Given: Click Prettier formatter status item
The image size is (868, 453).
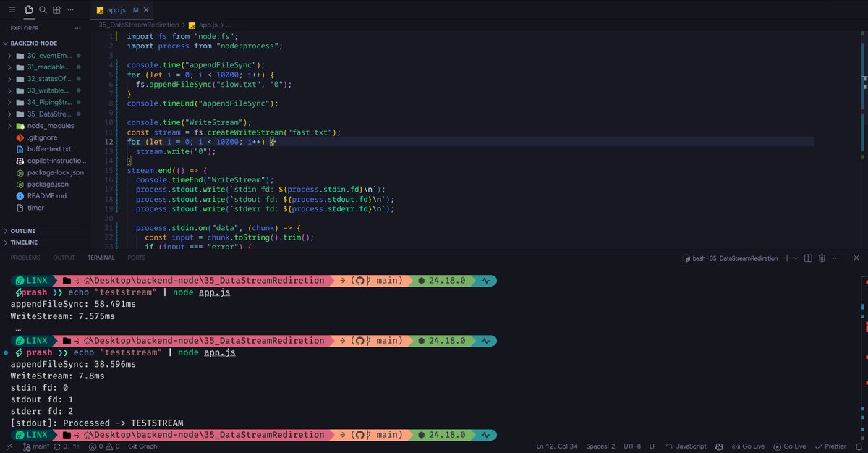Looking at the screenshot, I should pos(830,446).
